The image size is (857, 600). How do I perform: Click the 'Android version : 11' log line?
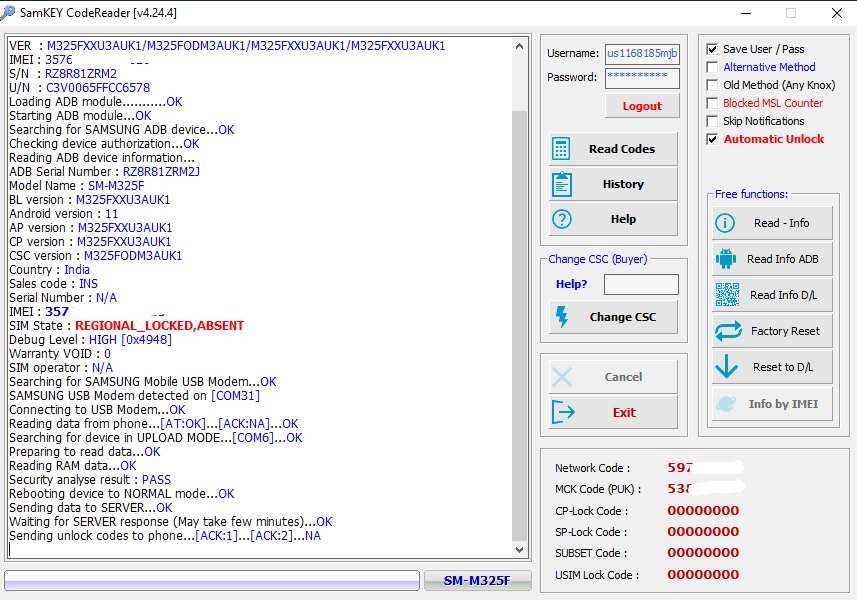pos(63,214)
